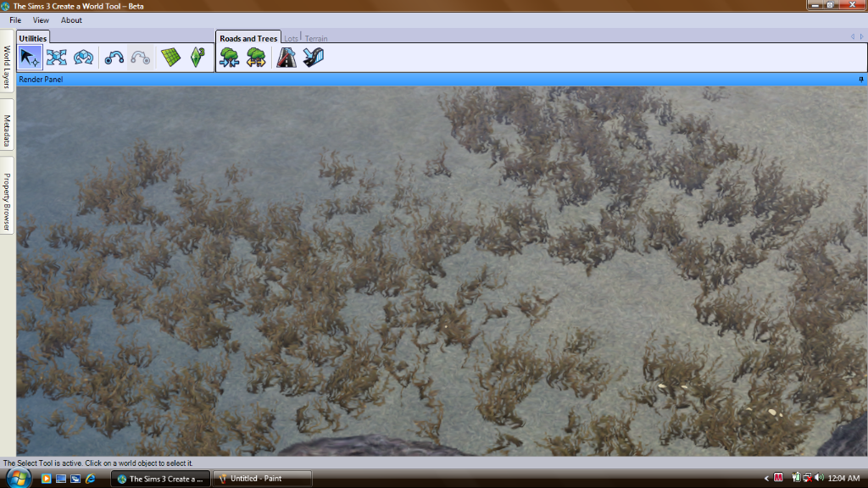Toggle the green grid icon
The width and height of the screenshot is (868, 488).
[171, 58]
